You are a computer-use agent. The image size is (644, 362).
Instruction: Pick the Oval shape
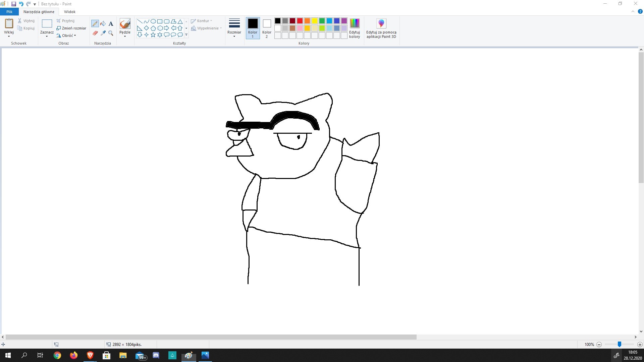click(x=153, y=21)
